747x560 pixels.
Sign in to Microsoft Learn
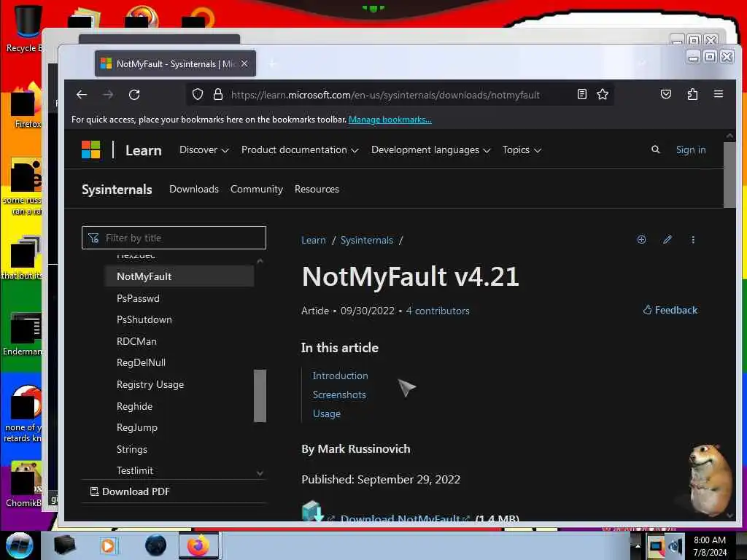pos(691,150)
